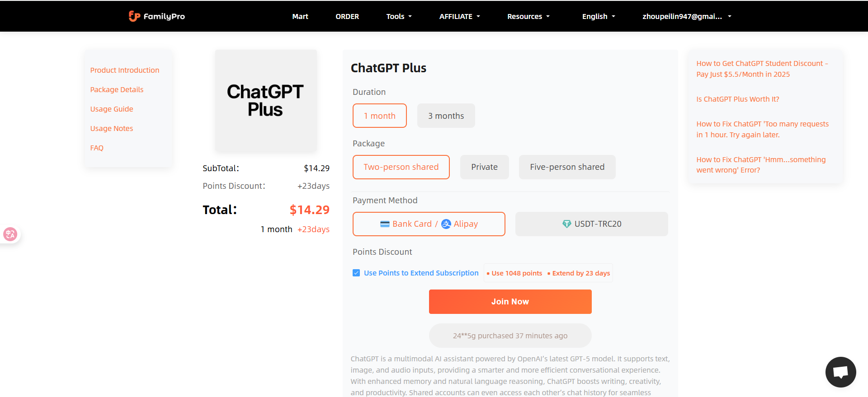868x397 pixels.
Task: Open the ORDER menu item
Action: click(347, 16)
